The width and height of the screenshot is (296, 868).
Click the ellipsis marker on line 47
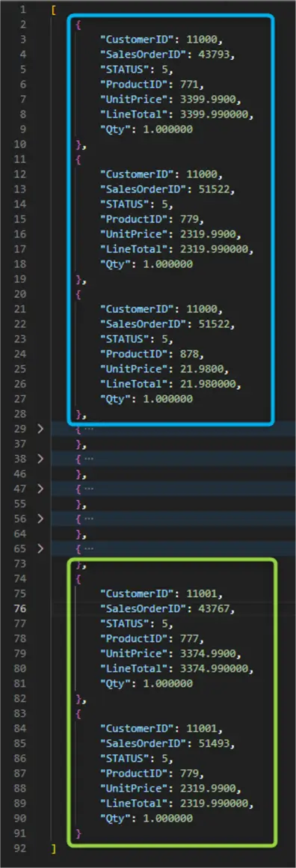tap(88, 488)
